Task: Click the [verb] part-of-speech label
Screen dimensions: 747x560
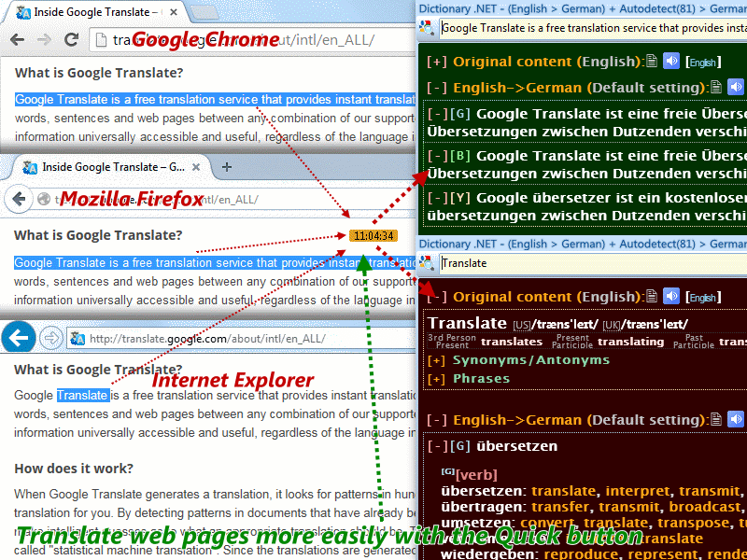Action: pos(476,475)
